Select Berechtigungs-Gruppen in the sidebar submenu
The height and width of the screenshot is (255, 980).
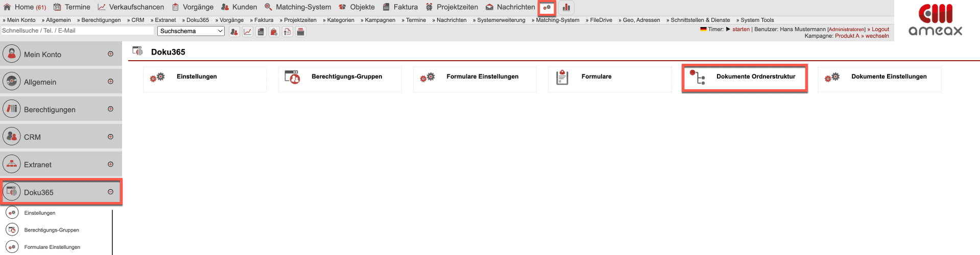coord(52,230)
